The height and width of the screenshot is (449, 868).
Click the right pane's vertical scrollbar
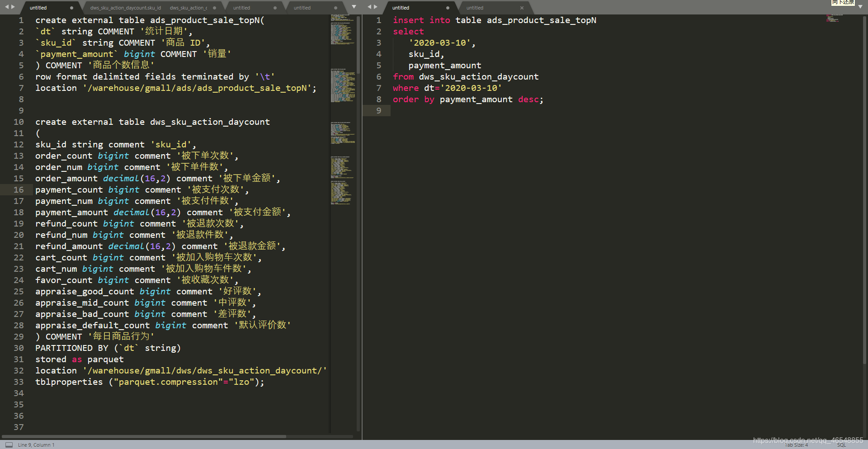click(865, 190)
